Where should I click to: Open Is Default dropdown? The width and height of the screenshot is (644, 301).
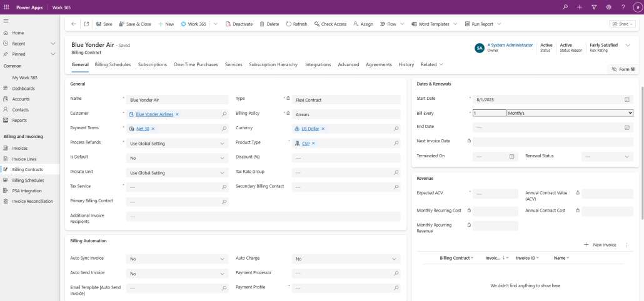[x=177, y=158]
